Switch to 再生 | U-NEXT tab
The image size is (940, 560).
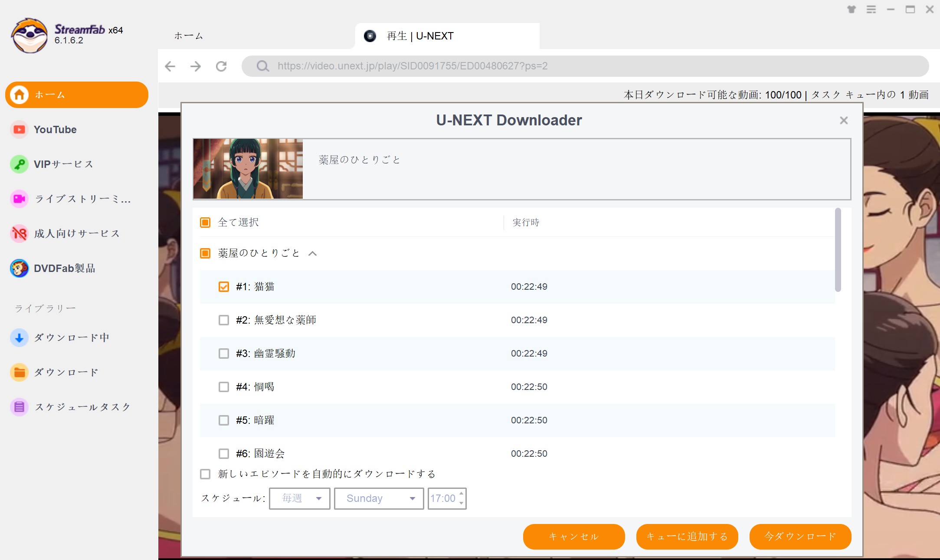point(447,36)
